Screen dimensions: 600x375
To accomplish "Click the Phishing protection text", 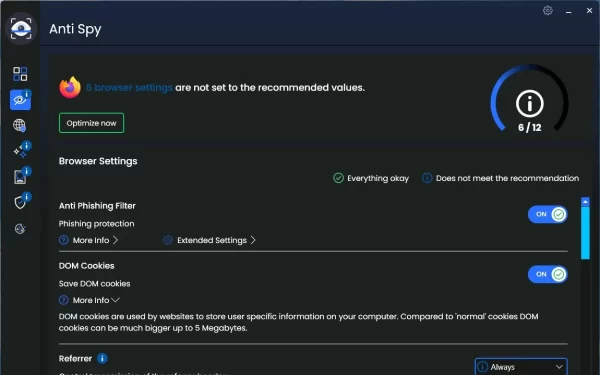I will tap(96, 223).
